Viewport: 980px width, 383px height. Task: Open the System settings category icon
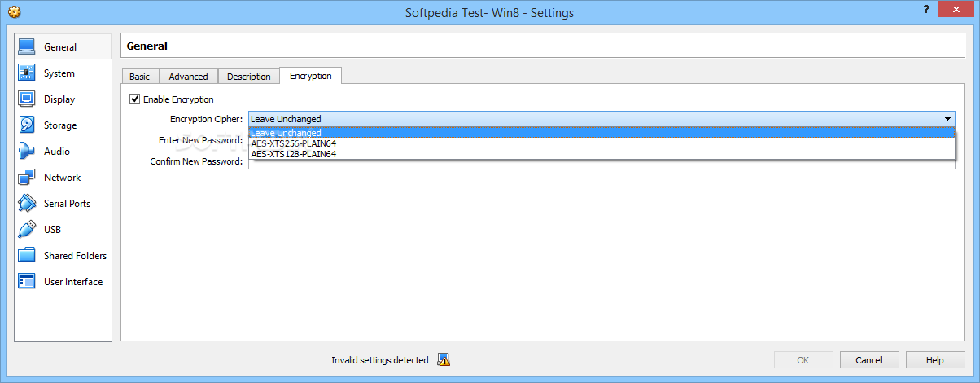click(x=27, y=73)
